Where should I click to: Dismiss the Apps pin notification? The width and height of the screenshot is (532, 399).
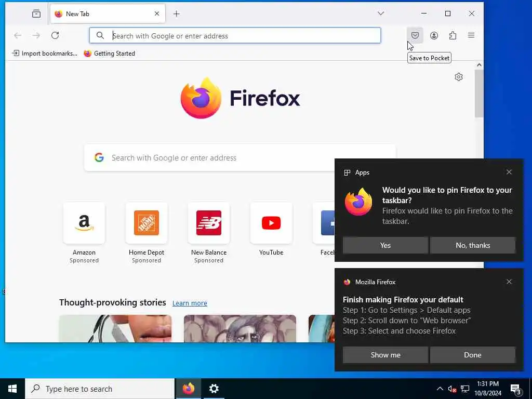click(509, 172)
